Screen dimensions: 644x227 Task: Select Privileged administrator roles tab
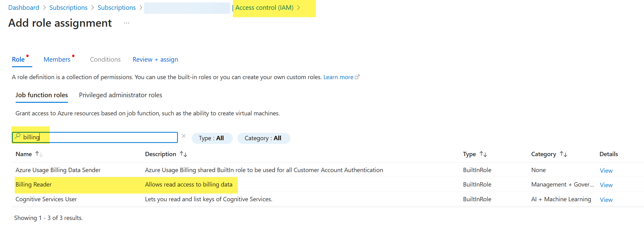[x=120, y=95]
